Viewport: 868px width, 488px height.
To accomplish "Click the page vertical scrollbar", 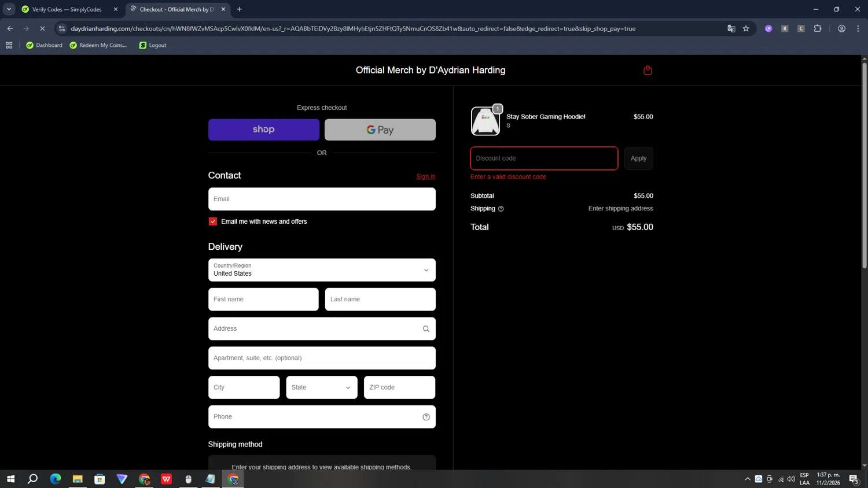I will tap(865, 165).
